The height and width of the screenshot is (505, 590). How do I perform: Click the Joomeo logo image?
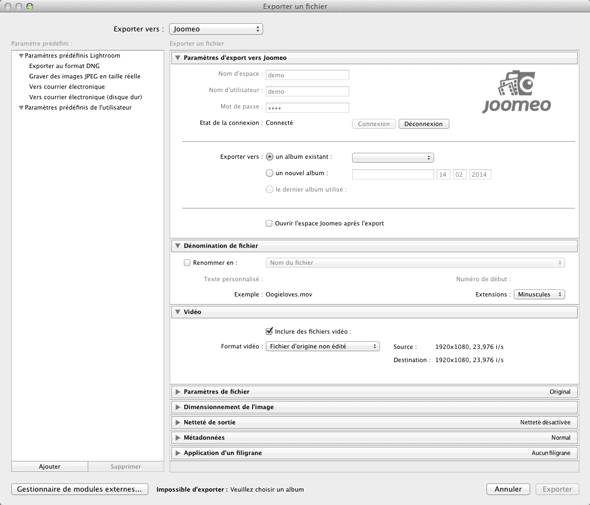point(517,91)
